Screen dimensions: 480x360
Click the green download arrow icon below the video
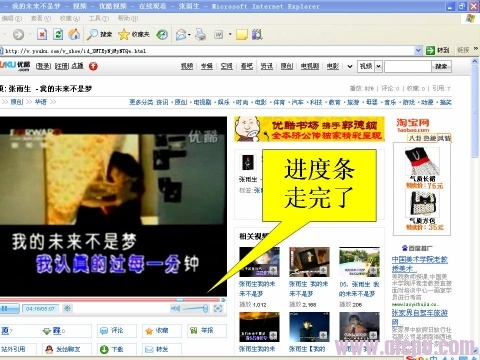104,349
